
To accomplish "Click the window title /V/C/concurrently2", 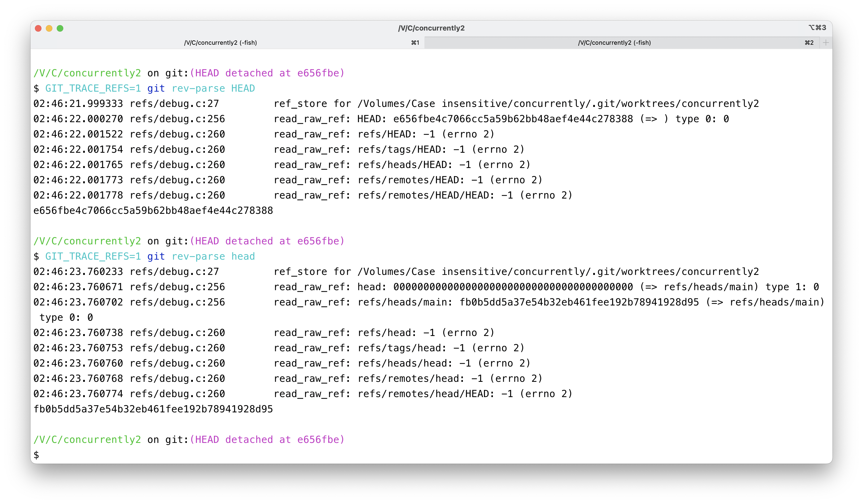I will [x=431, y=28].
